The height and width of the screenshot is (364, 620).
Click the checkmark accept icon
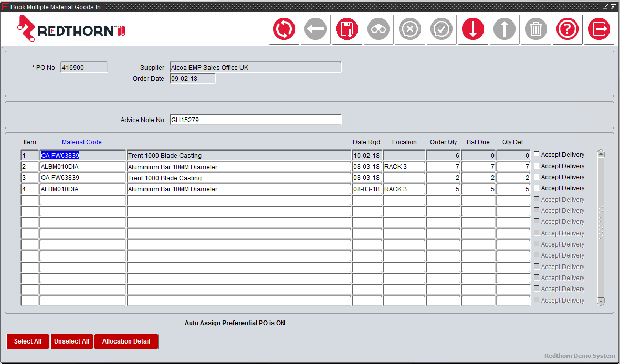[x=441, y=29]
